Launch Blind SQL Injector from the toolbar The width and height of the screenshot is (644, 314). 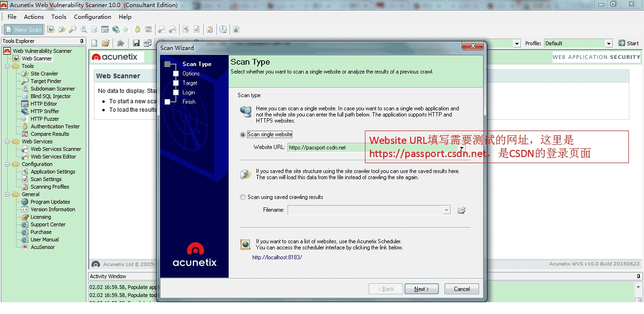point(94,29)
